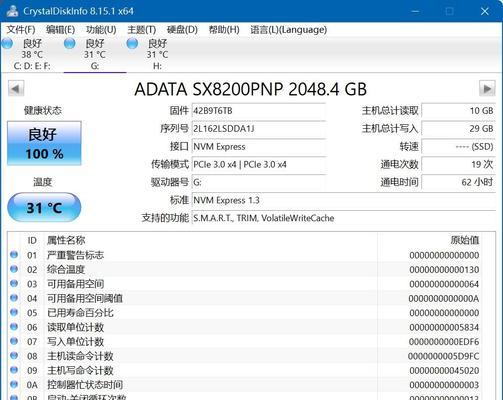The height and width of the screenshot is (400, 503).
Task: Click interface field NVM Express
Action: pyautogui.click(x=259, y=147)
